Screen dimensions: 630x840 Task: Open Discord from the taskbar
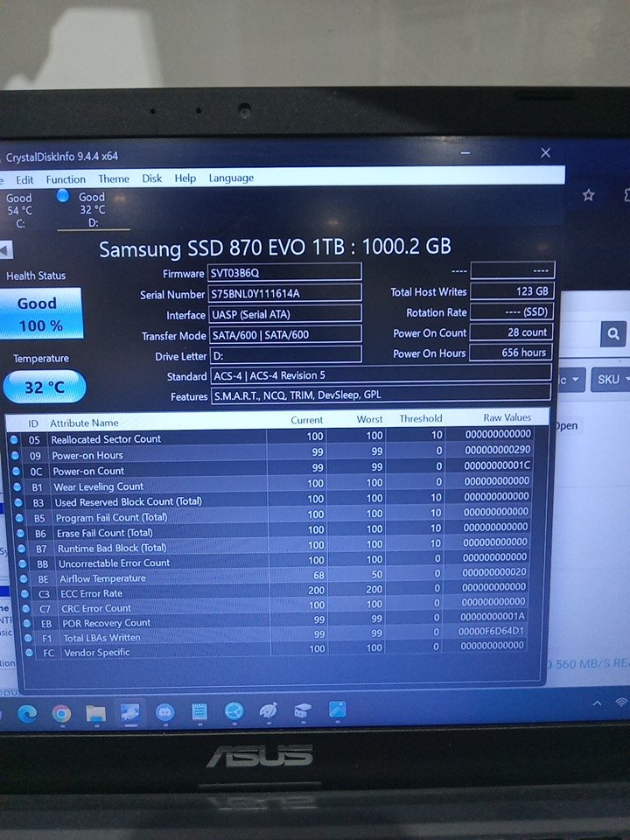pyautogui.click(x=164, y=712)
